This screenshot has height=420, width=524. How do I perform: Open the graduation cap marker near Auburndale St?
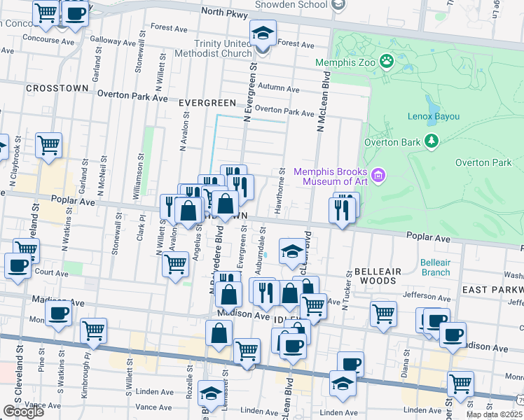(292, 251)
